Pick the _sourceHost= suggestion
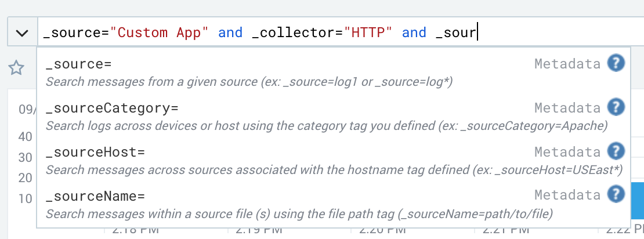 coord(334,160)
